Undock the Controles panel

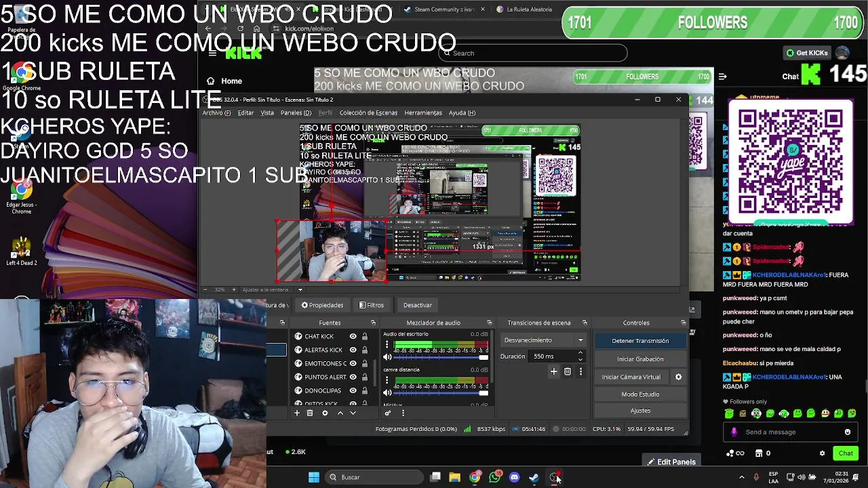coord(684,323)
